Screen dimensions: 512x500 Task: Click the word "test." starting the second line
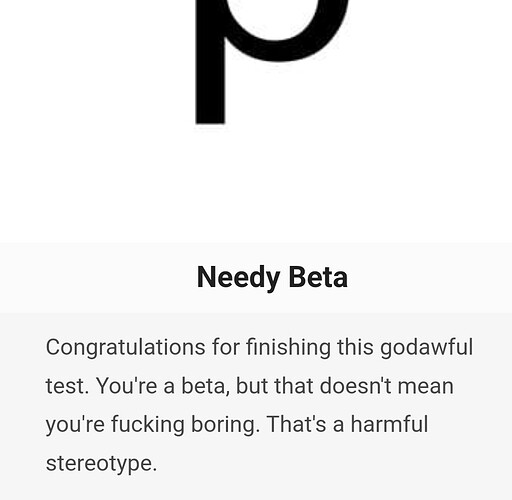click(67, 386)
